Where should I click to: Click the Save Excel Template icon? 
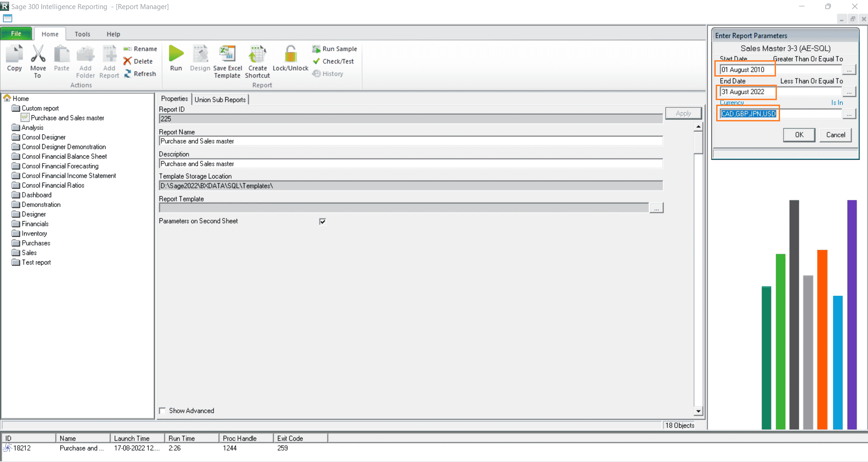[228, 58]
